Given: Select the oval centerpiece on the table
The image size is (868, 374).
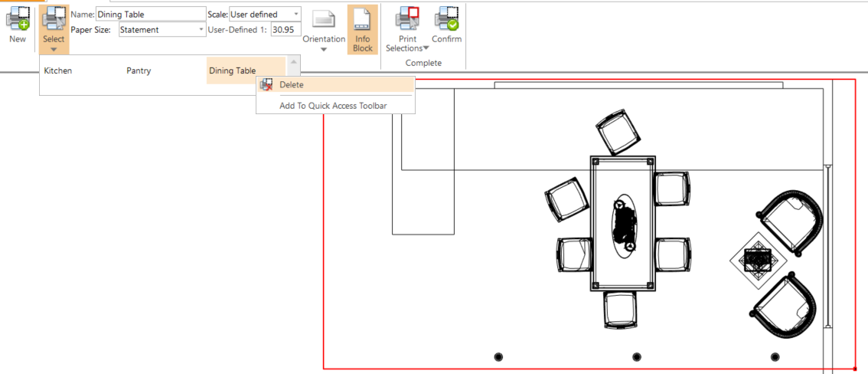Looking at the screenshot, I should tap(624, 226).
